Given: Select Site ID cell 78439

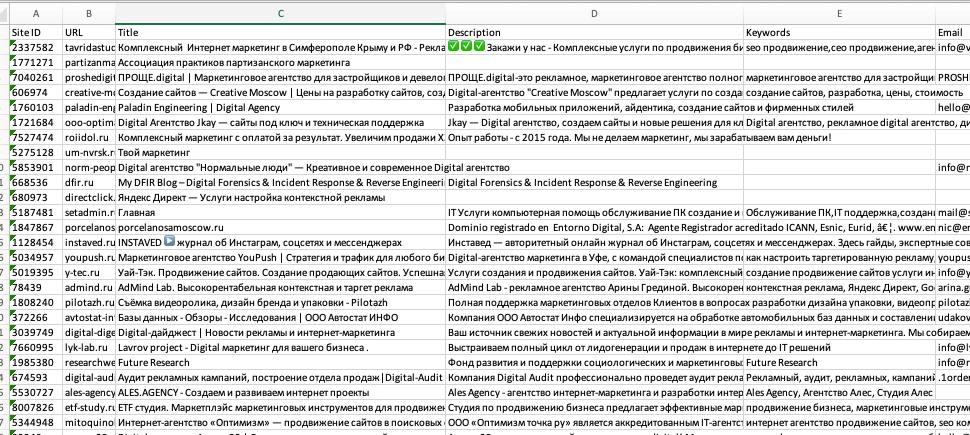Looking at the screenshot, I should (x=36, y=287).
